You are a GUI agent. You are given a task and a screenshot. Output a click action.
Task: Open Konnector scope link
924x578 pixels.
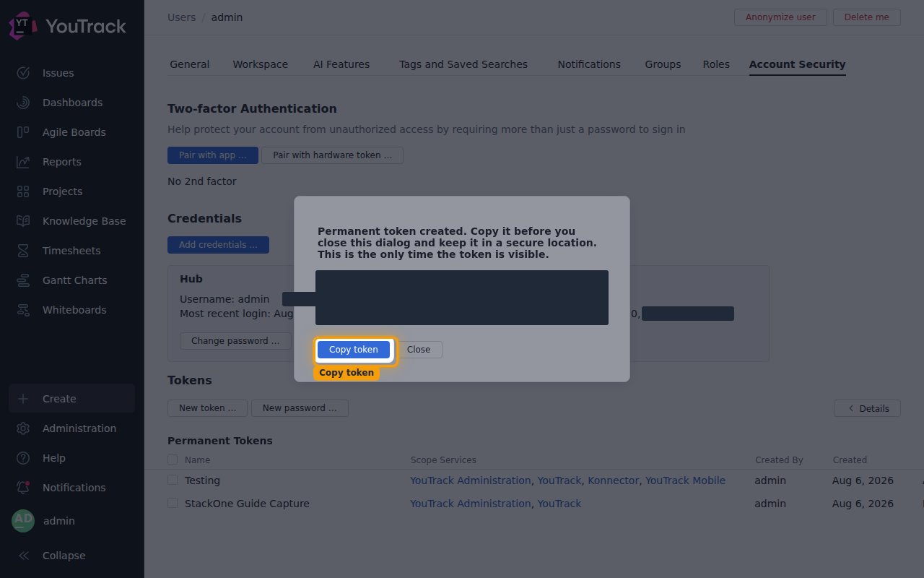[x=614, y=480]
